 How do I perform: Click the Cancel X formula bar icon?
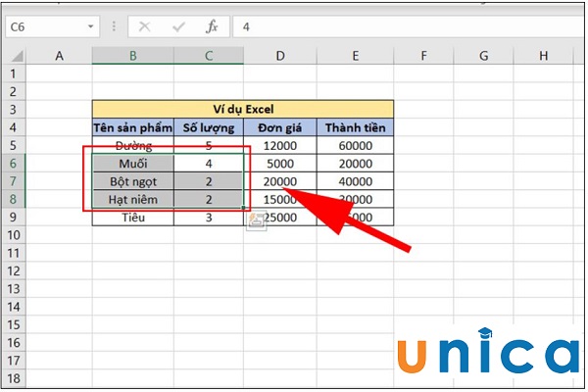[x=144, y=26]
